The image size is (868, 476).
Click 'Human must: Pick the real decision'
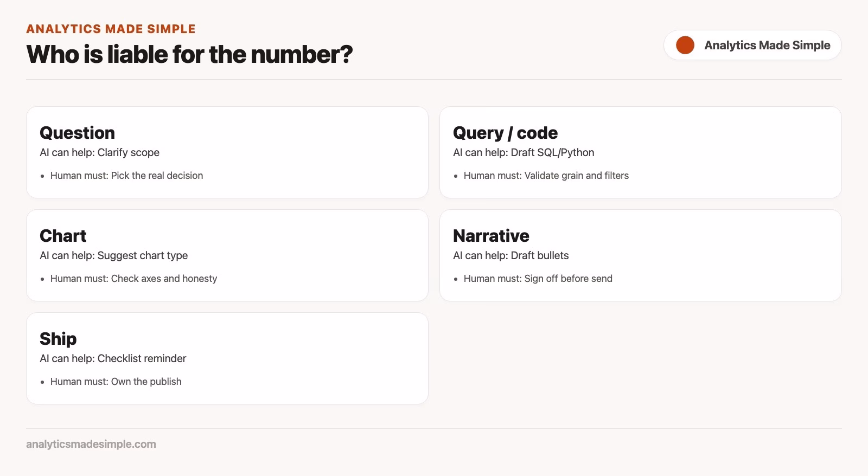(126, 176)
